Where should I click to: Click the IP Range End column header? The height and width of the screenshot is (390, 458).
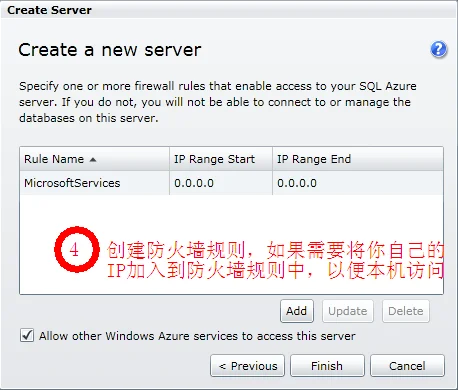click(358, 159)
